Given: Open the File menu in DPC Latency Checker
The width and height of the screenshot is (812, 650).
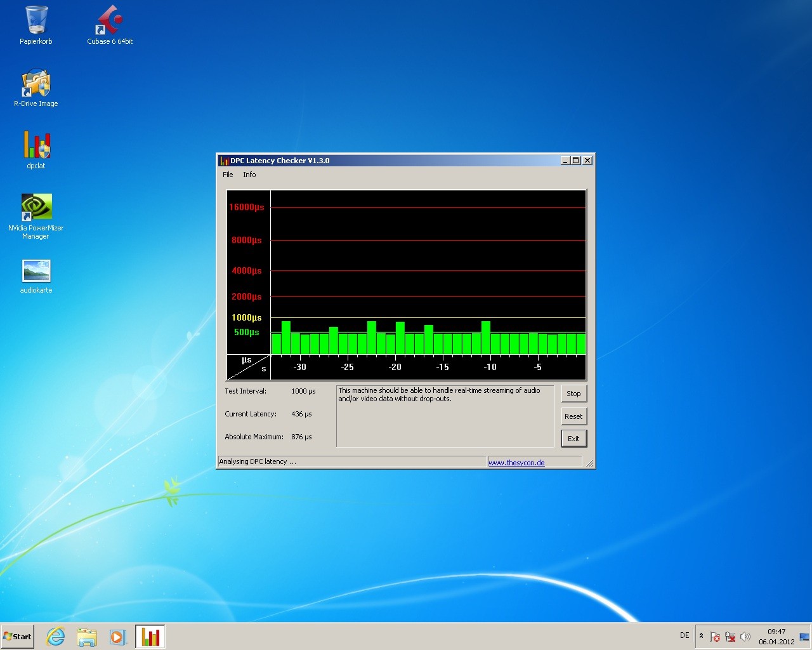Looking at the screenshot, I should (x=228, y=175).
